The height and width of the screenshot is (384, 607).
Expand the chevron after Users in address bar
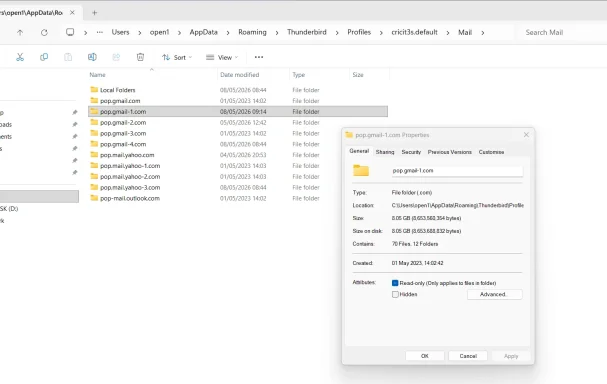coord(140,33)
